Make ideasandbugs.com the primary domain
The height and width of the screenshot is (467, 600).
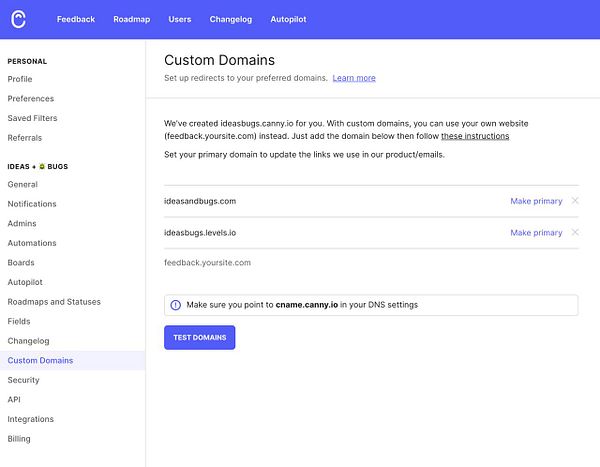point(536,201)
